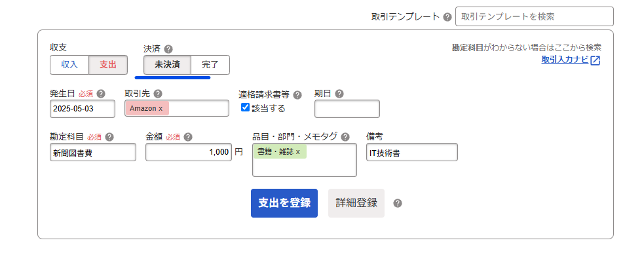Viewport: 644px width, 253px height.
Task: Click help icon next to 発生日 label
Action: pos(101,94)
